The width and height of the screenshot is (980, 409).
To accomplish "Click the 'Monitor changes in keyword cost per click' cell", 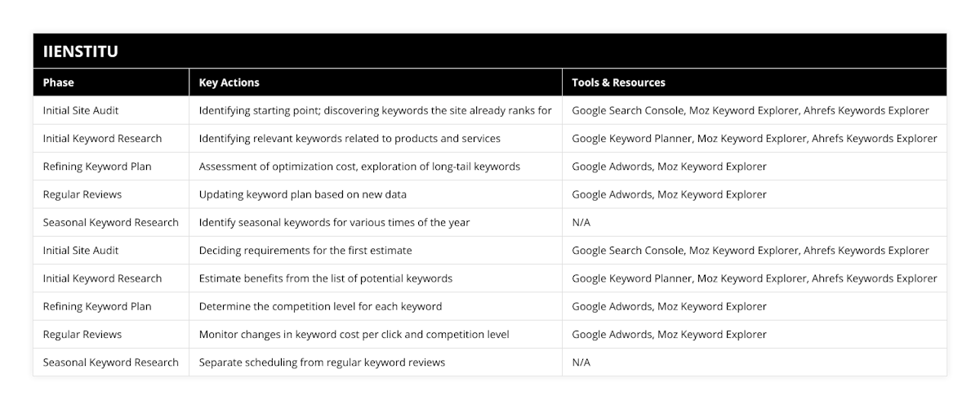I will [x=354, y=334].
